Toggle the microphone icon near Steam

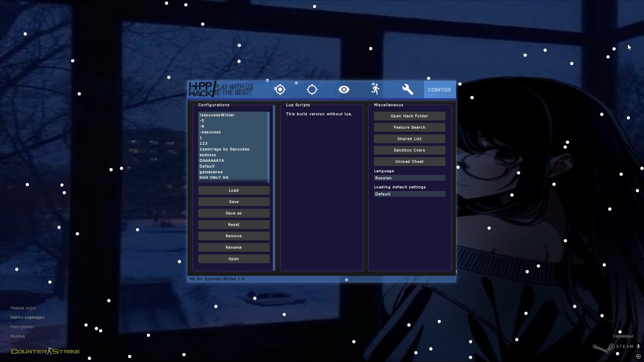[x=638, y=346]
